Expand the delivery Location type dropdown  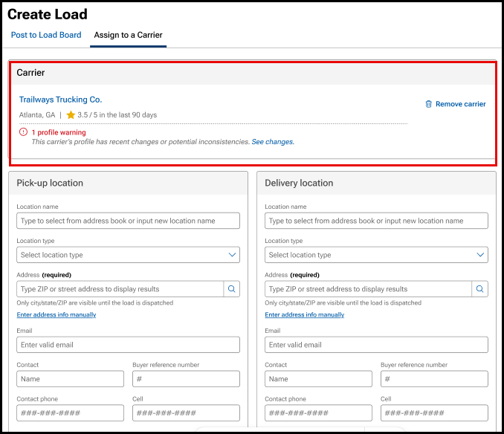pyautogui.click(x=376, y=255)
